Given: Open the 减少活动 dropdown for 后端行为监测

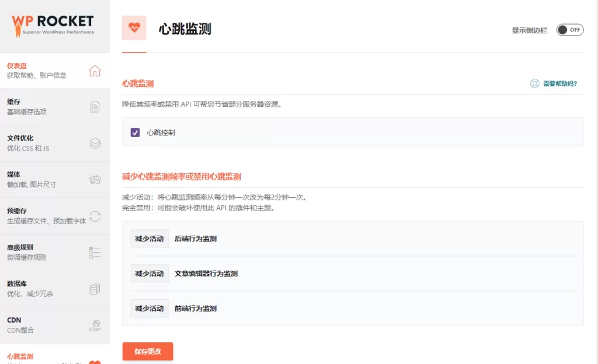Looking at the screenshot, I should click(148, 239).
